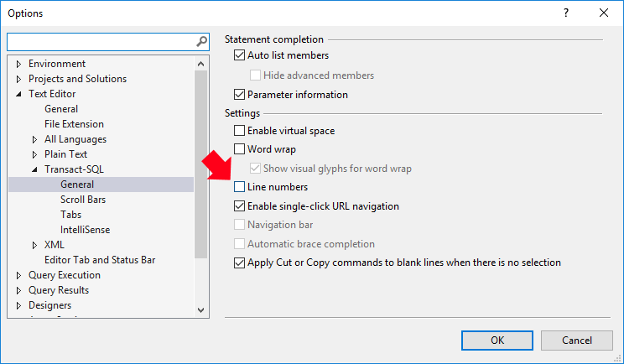Click the help question mark icon

[x=566, y=13]
